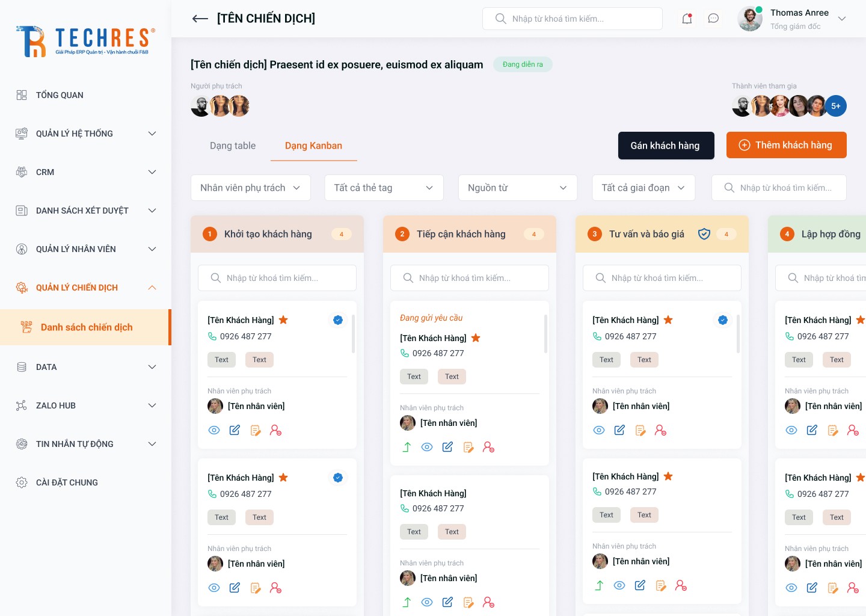866x616 pixels.
Task: View eye icon on first Tư vấn card
Action: pyautogui.click(x=599, y=430)
